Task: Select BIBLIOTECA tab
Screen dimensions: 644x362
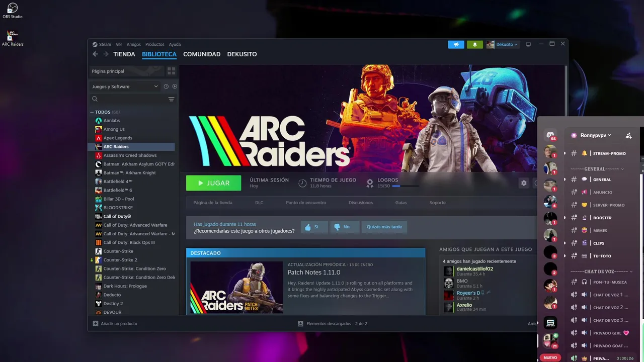Action: click(159, 54)
